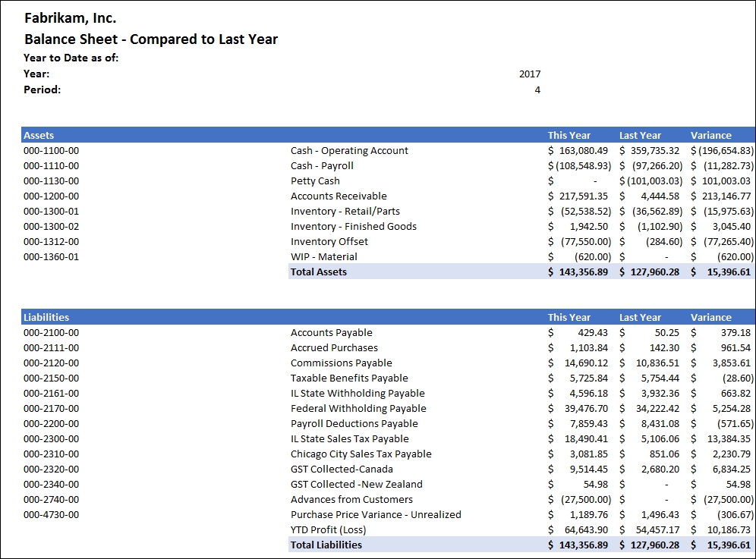Click Commissions Payable value 14,690.12
756x559 pixels.
(586, 363)
